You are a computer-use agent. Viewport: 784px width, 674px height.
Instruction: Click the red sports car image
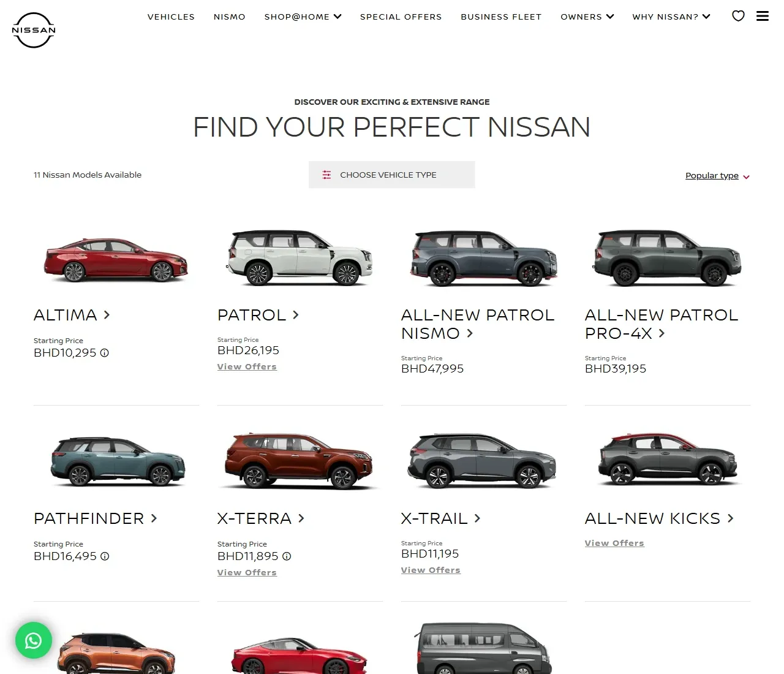(300, 657)
